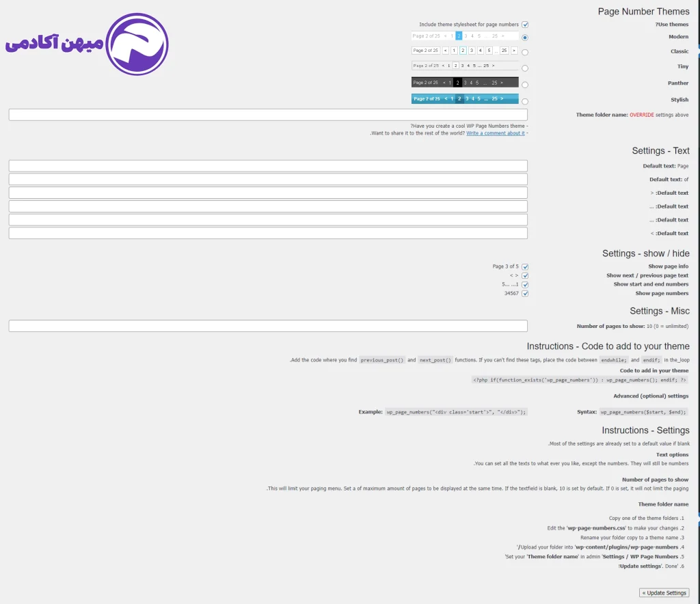
Task: Select the Stylish theme radio button
Action: 525,101
